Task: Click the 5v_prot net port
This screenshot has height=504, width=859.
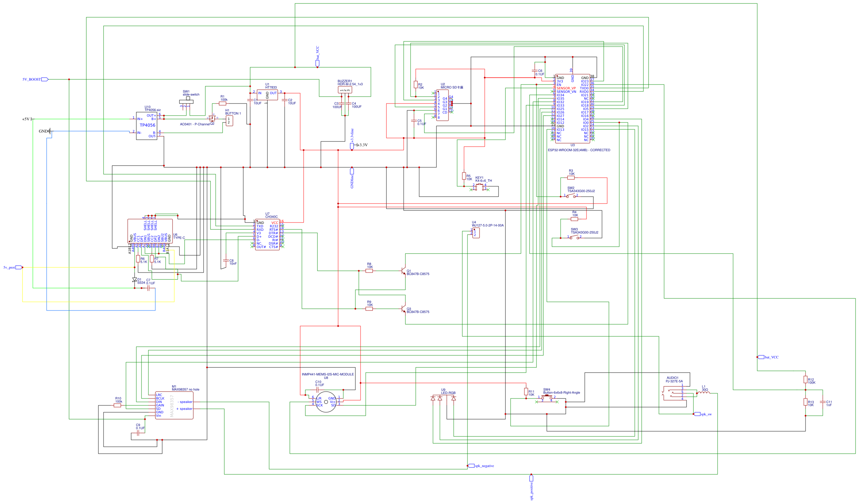Action: pos(13,267)
